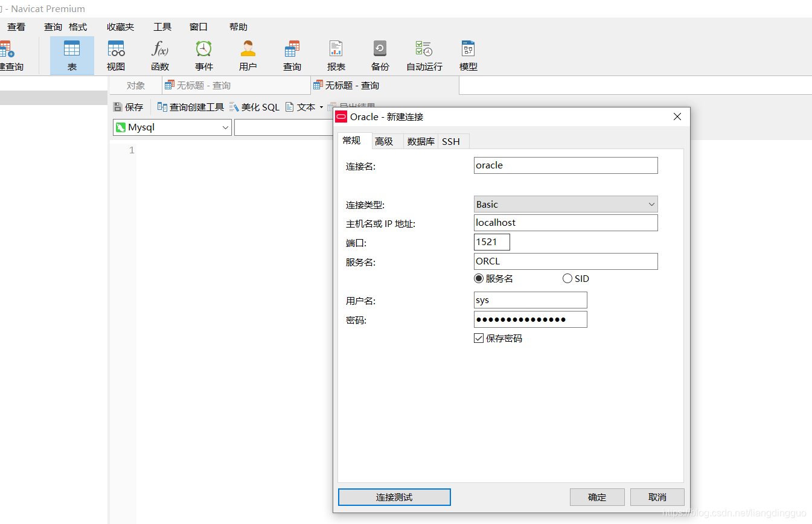
Task: Click the Text (文本) toolbar item
Action: click(300, 107)
